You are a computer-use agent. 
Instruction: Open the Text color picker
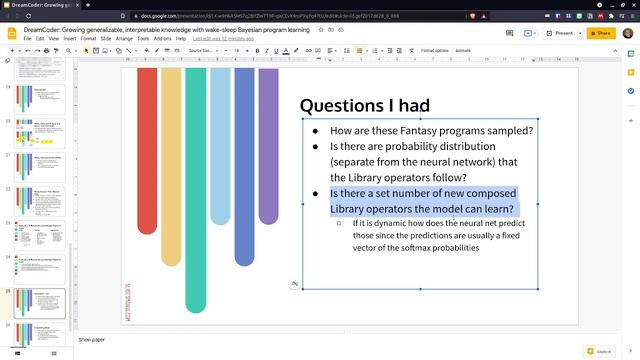[286, 51]
